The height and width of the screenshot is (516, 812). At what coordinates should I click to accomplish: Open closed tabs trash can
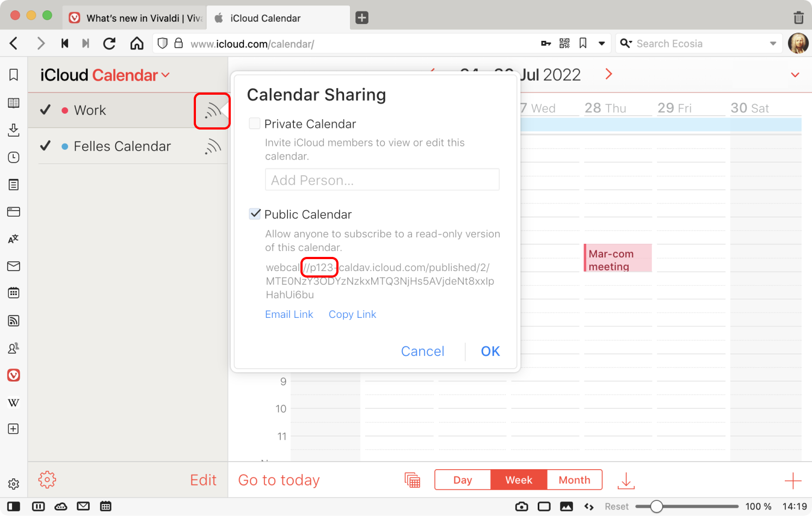[798, 17]
